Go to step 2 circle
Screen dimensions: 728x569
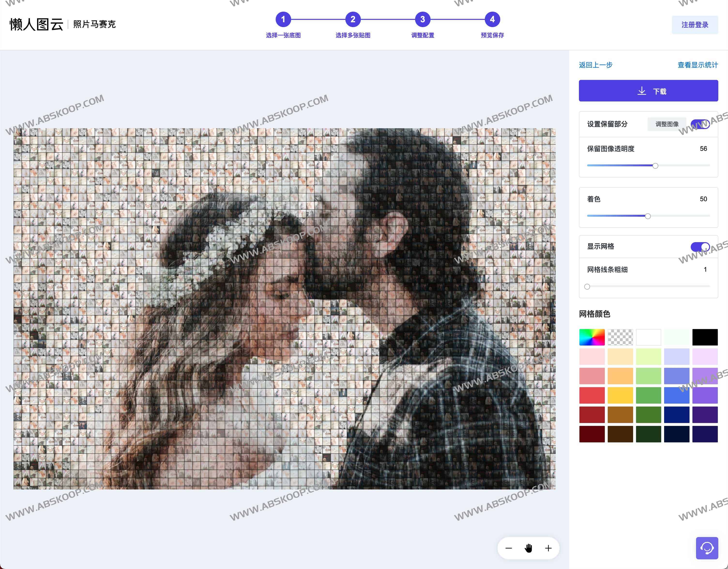pyautogui.click(x=353, y=19)
